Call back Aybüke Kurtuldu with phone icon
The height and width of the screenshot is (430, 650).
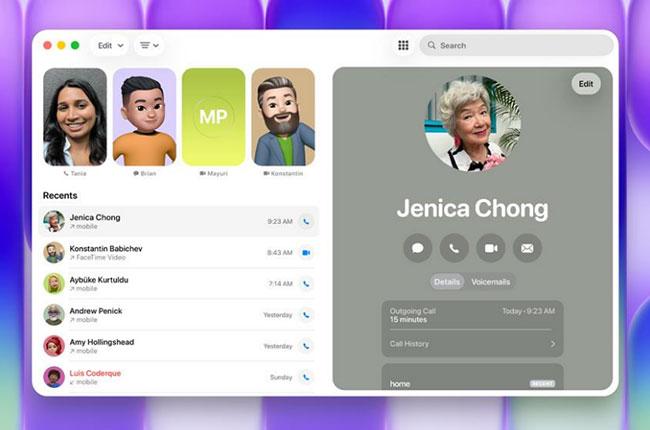(306, 284)
